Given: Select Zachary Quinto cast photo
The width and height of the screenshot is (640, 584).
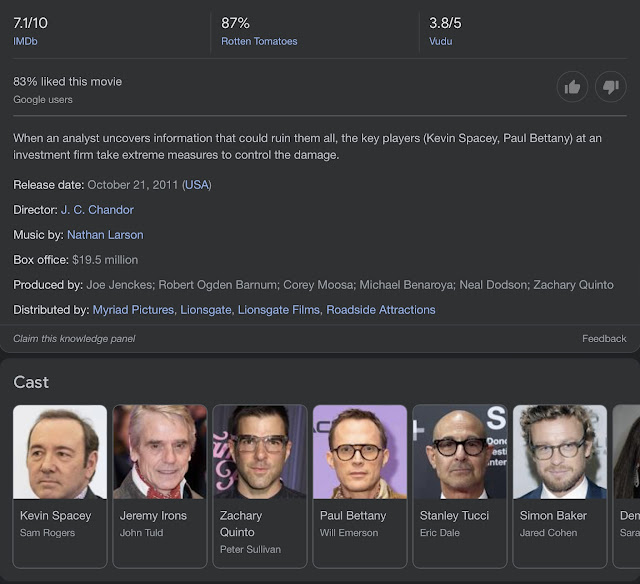Looking at the screenshot, I should tap(260, 451).
